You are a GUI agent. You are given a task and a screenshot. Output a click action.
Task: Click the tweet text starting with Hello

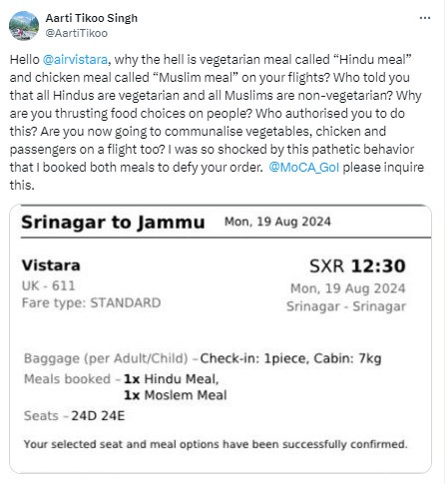click(217, 122)
